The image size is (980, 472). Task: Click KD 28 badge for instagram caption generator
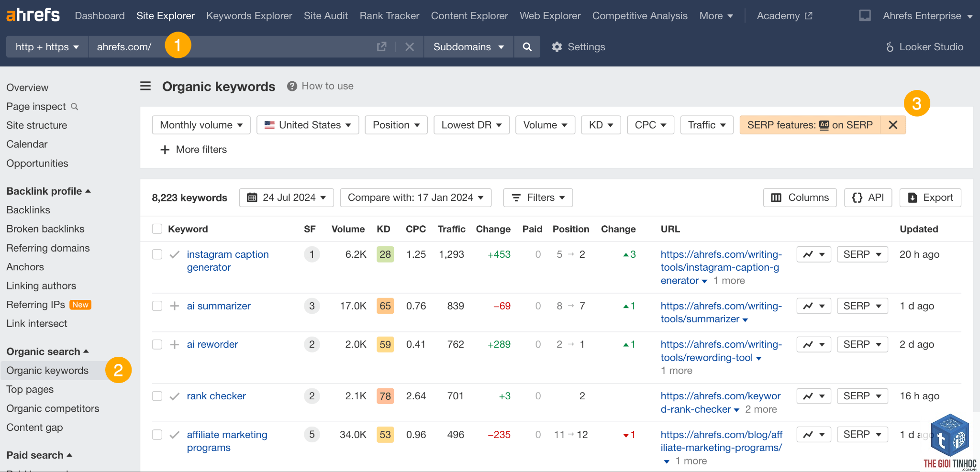[385, 254]
